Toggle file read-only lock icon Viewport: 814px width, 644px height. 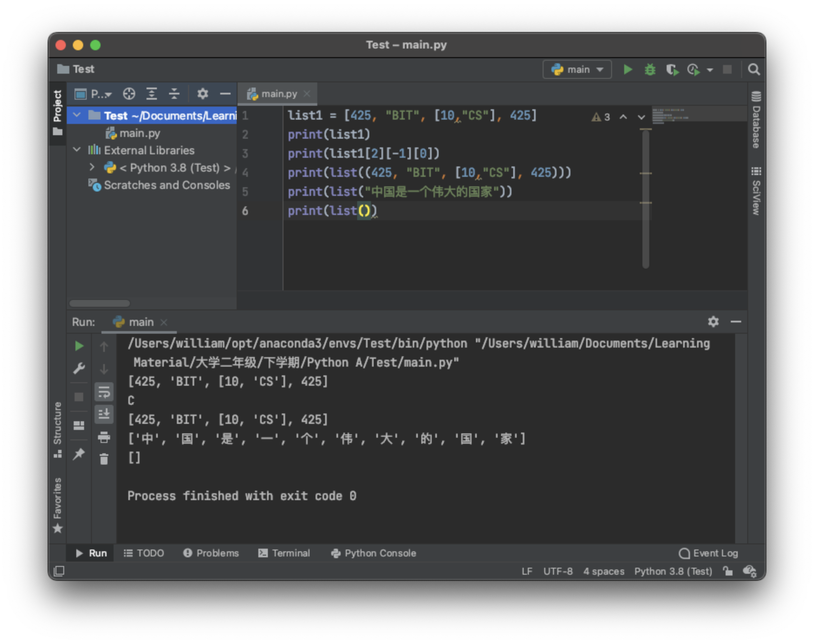point(728,571)
